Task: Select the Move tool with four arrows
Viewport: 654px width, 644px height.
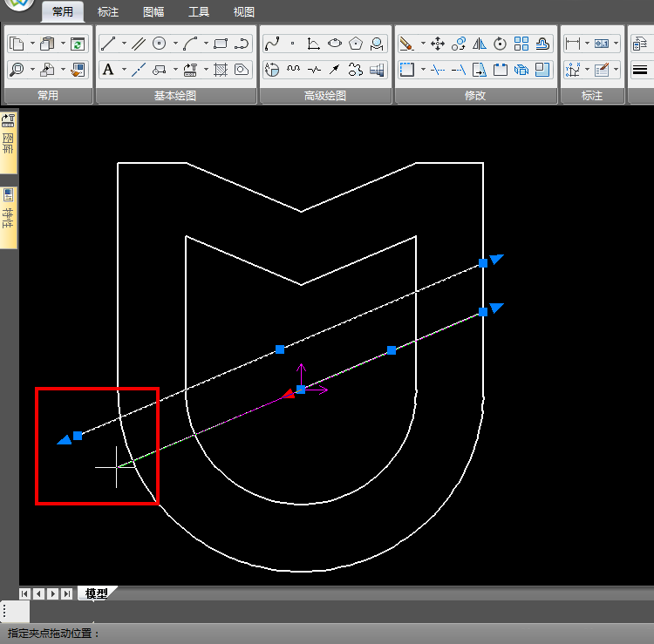Action: coord(438,44)
